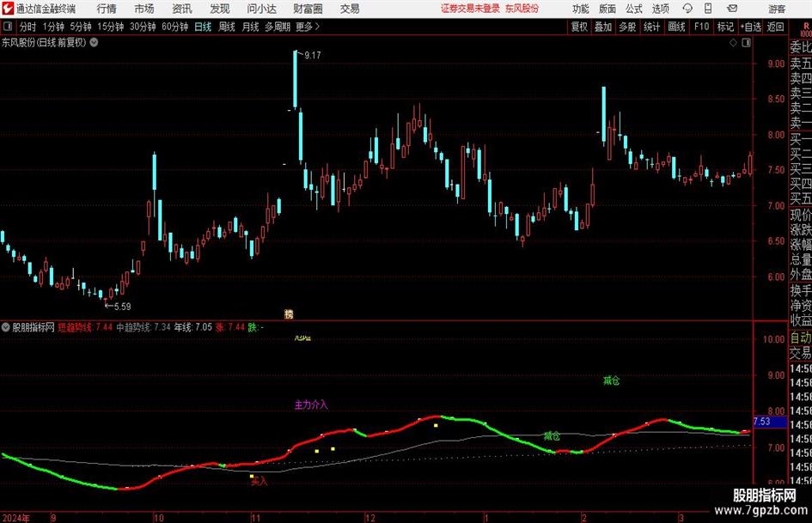This screenshot has height=523, width=812.
Task: Click the upper 减仓 signal label
Action: pos(612,380)
